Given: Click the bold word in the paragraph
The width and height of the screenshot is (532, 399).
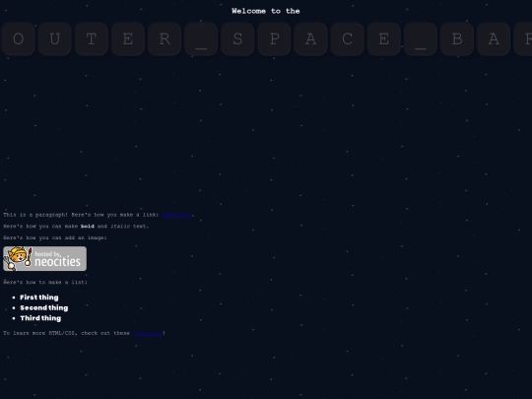Looking at the screenshot, I should point(88,227).
